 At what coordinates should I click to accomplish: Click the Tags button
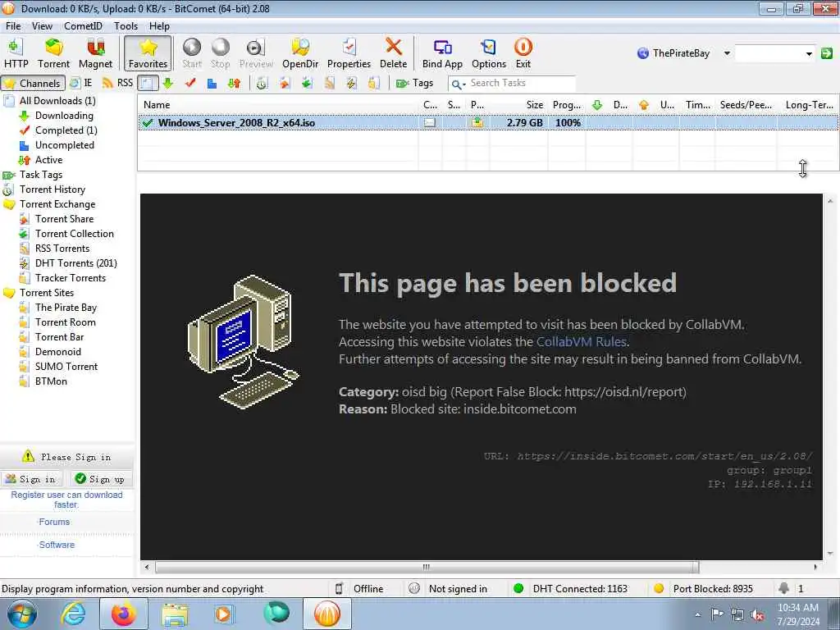click(x=414, y=83)
